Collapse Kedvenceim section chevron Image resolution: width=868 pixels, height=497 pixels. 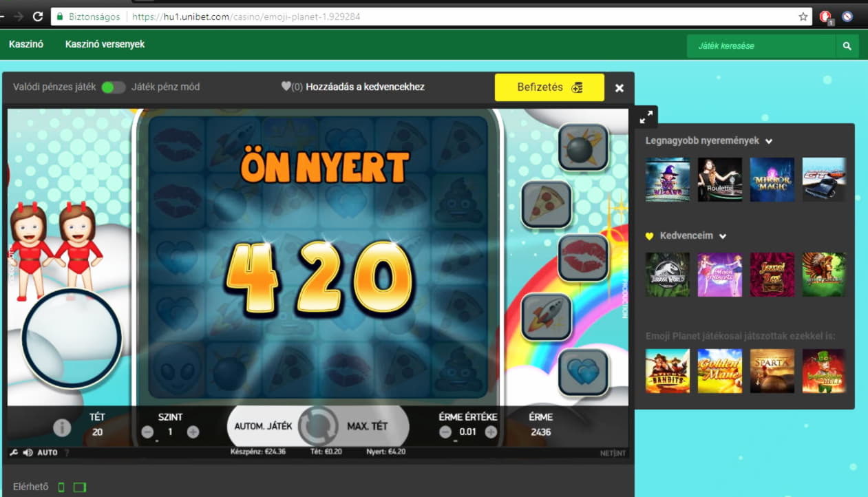click(x=723, y=236)
